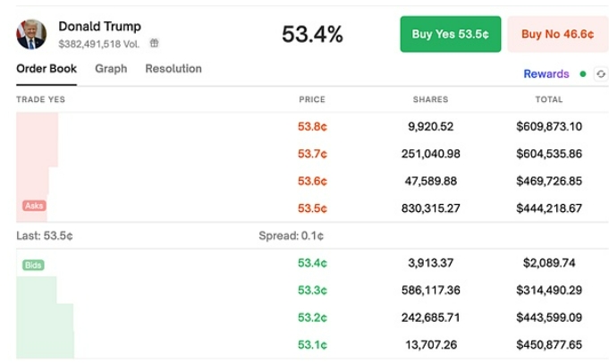The image size is (609, 364).
Task: Click shares value 586,117.36
Action: click(x=431, y=290)
